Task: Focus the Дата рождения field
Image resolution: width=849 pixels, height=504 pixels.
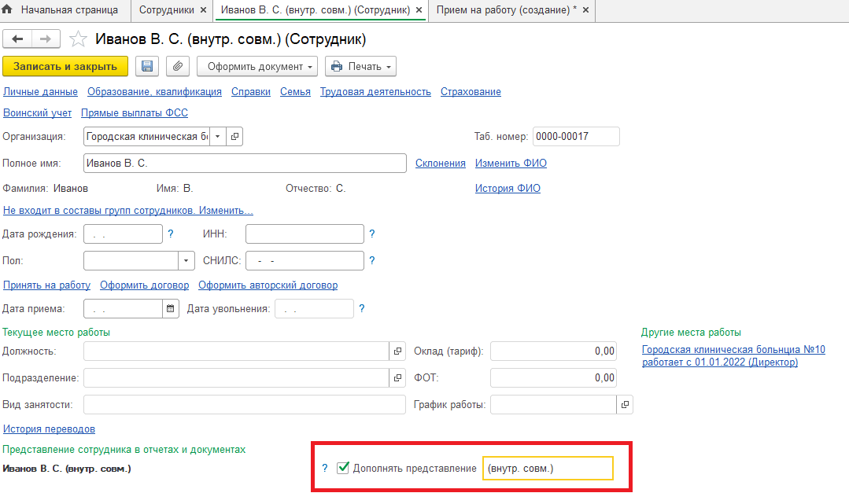Action: pyautogui.click(x=123, y=234)
